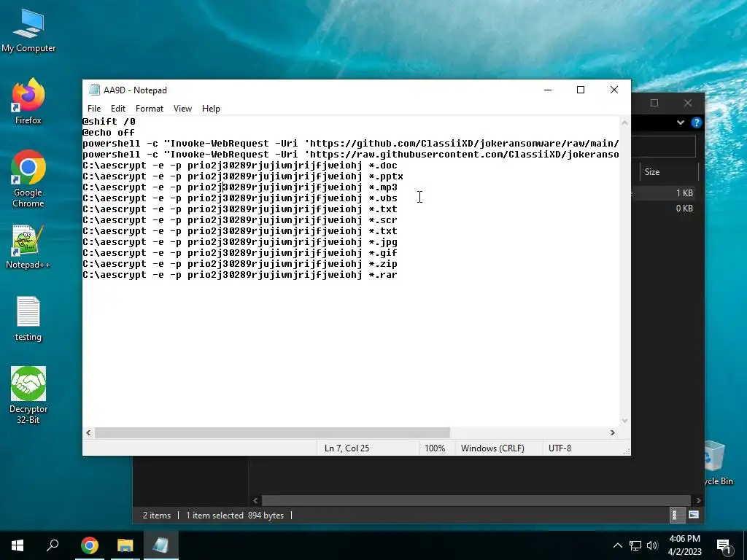Open volume control tray icon
Image resolution: width=747 pixels, height=560 pixels.
pos(652,545)
